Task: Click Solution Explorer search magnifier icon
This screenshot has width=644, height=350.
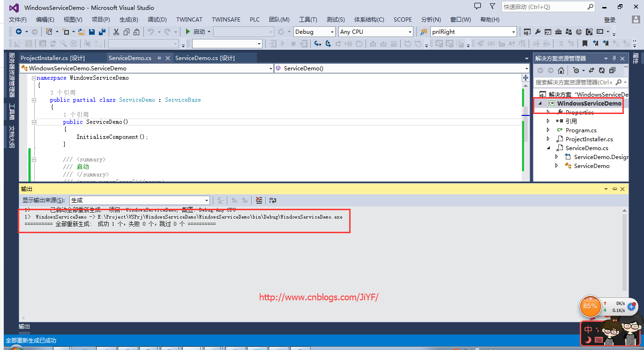Action: (x=618, y=82)
